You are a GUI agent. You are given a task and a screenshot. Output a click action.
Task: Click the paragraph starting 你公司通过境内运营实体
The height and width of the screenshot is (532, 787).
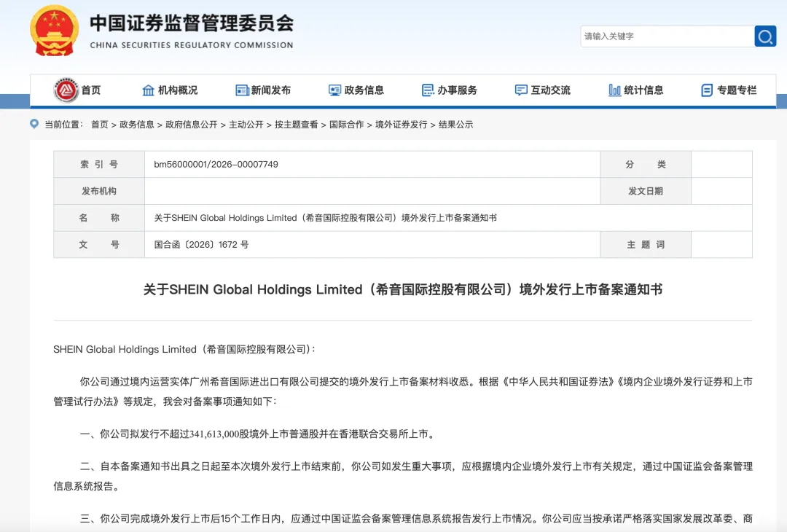point(403,391)
